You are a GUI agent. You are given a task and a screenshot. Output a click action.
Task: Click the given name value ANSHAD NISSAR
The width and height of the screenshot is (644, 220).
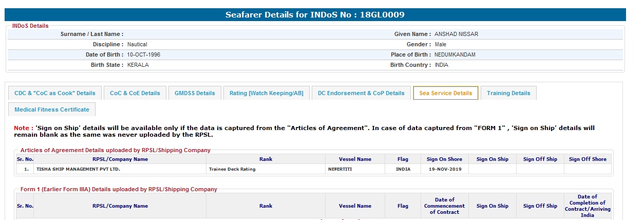point(457,34)
